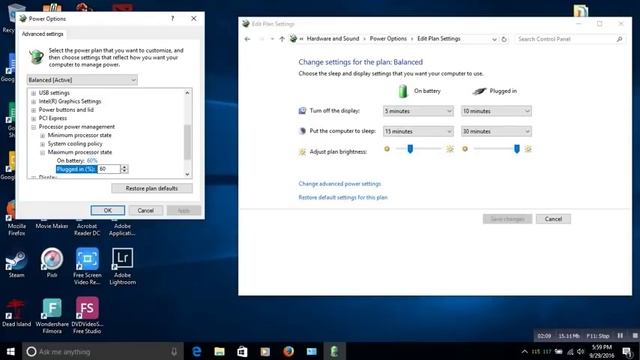Click the volume icon in system tray

(x=581, y=351)
